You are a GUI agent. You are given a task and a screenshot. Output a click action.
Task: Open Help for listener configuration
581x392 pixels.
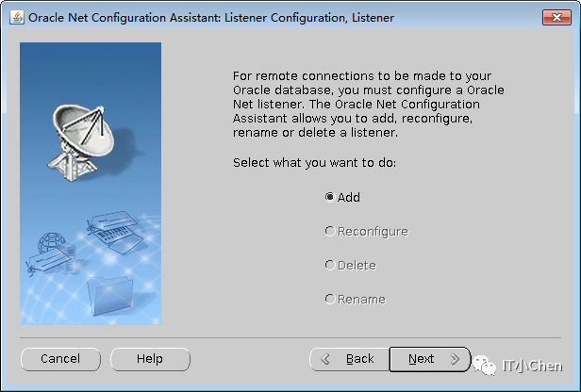[x=150, y=359]
